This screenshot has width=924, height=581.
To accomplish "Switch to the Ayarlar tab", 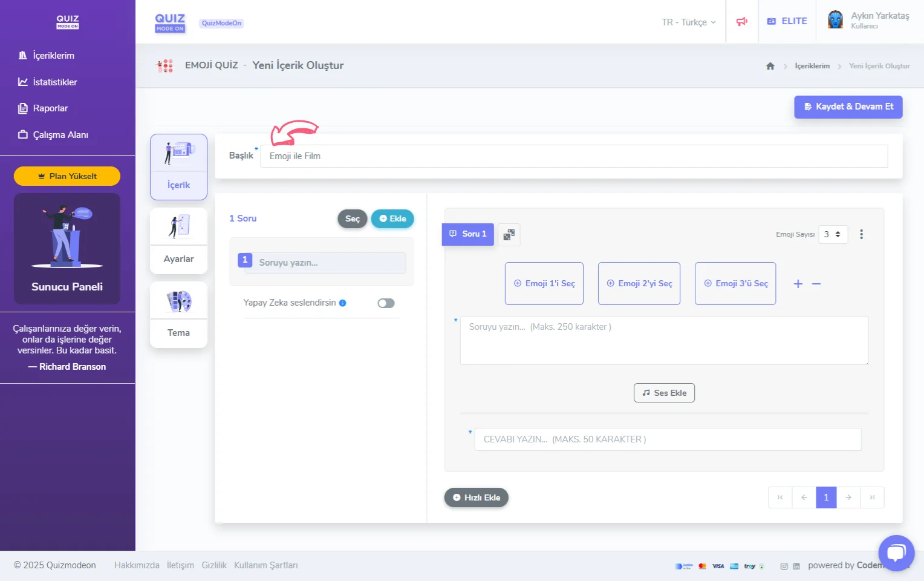I will [178, 241].
